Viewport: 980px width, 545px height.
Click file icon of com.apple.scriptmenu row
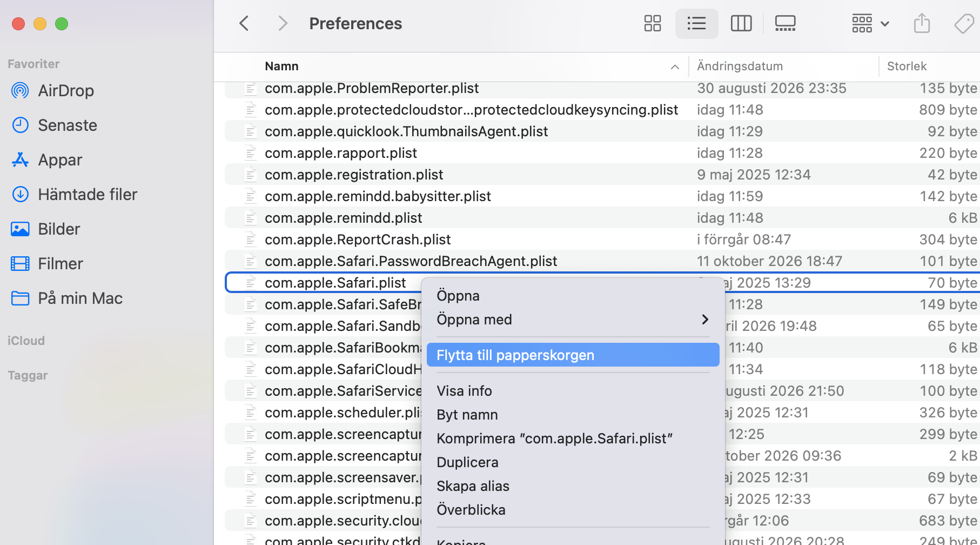pyautogui.click(x=250, y=499)
